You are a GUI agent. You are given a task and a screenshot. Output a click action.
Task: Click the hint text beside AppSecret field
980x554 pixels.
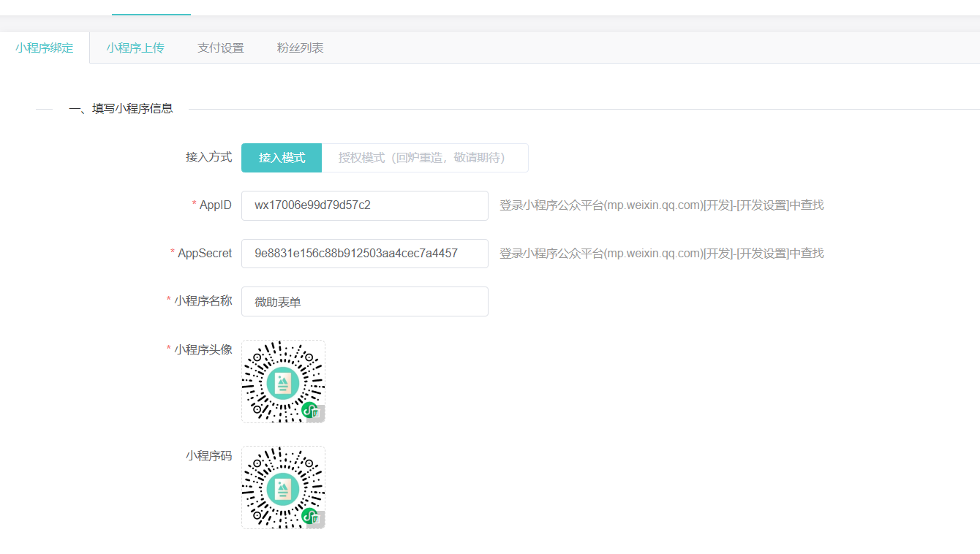pyautogui.click(x=661, y=254)
